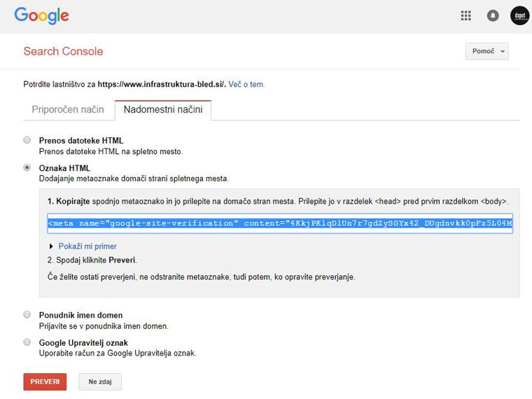Select the Ponudnik imen domen radio button
532x399 pixels.
27,314
